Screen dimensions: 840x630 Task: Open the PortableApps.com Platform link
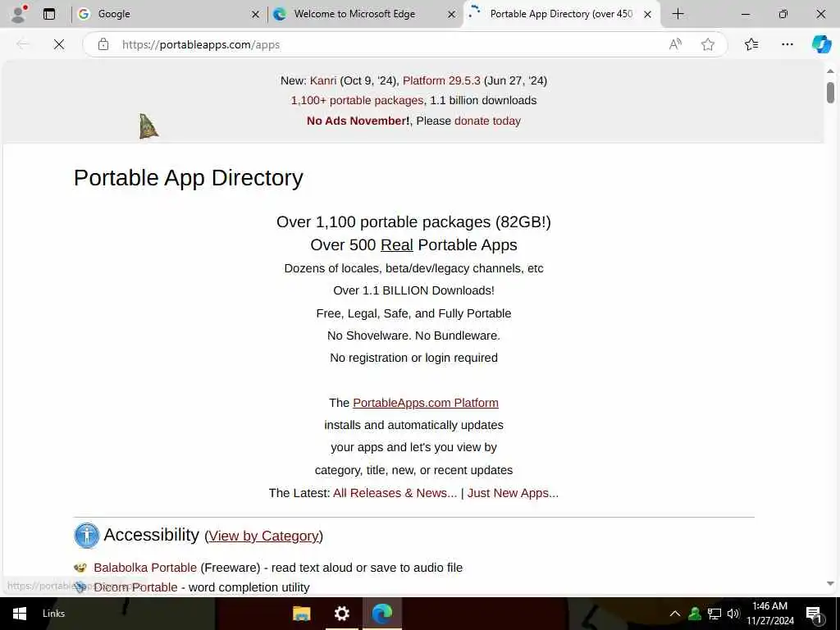[x=426, y=403]
